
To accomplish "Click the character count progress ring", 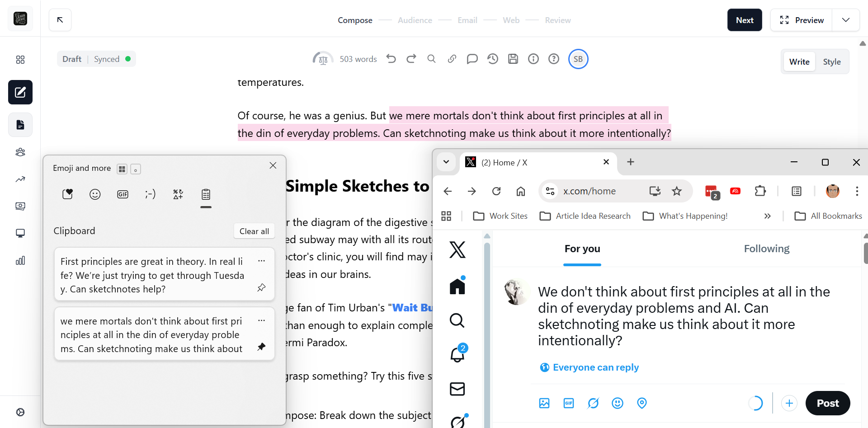I will [x=755, y=403].
